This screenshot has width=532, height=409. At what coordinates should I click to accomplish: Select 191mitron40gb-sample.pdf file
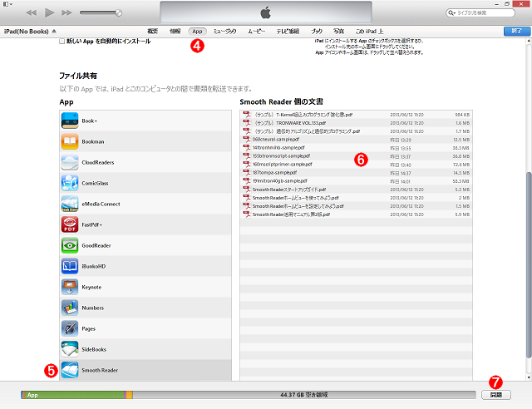coord(356,181)
